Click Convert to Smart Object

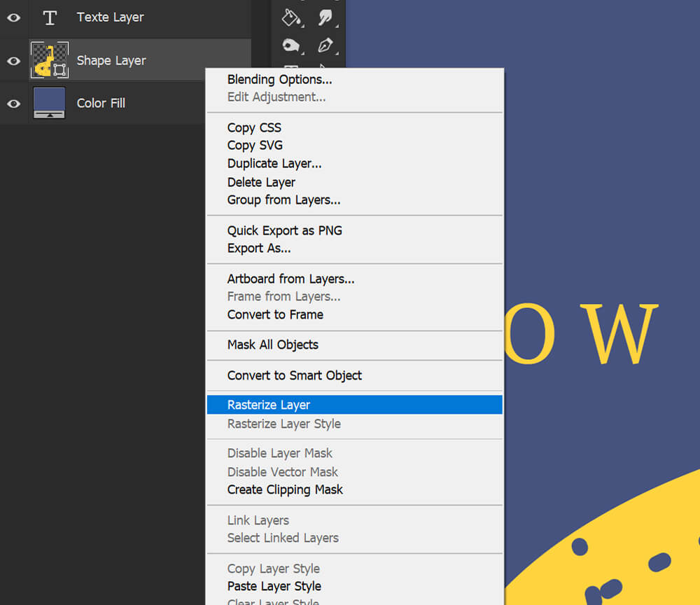coord(294,376)
